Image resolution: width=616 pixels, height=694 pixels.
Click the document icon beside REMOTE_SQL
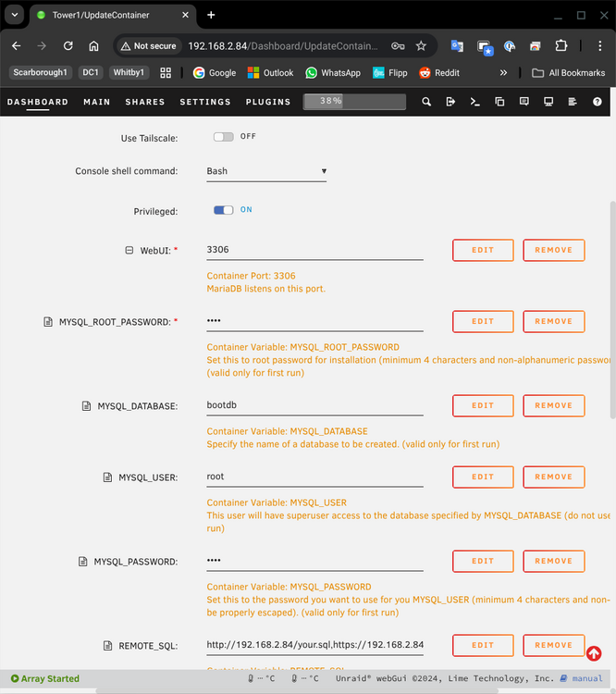pos(107,646)
